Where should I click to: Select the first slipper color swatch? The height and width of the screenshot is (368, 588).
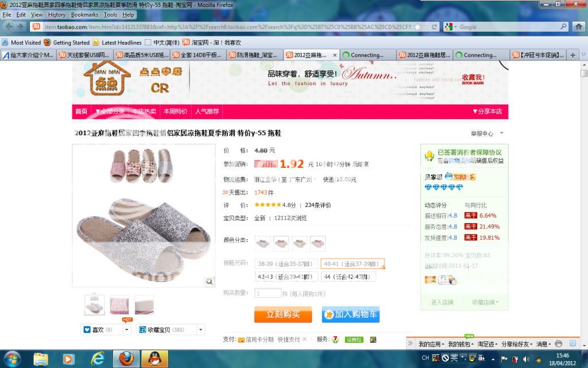tap(262, 243)
